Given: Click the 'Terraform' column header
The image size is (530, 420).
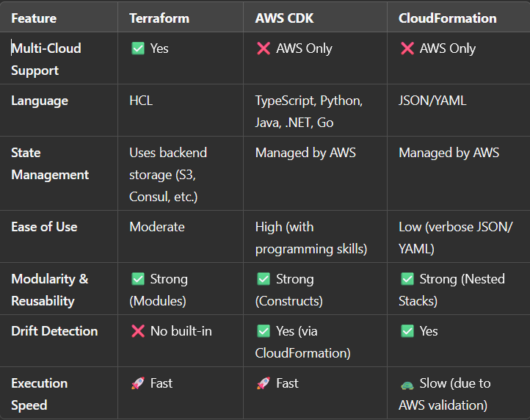Looking at the screenshot, I should click(159, 18).
